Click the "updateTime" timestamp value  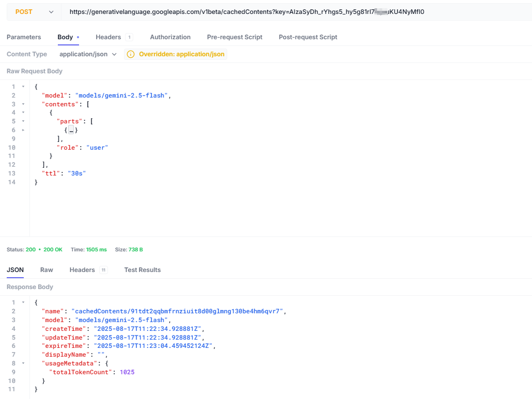[x=148, y=338]
